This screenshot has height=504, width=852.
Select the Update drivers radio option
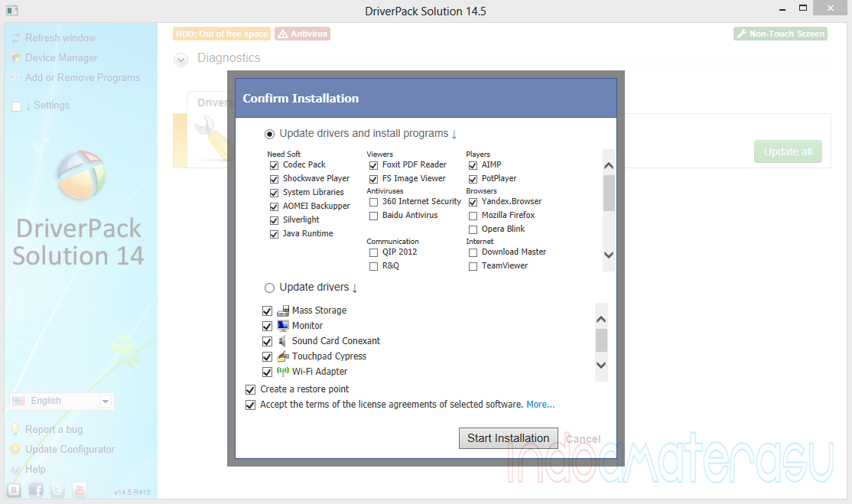pyautogui.click(x=269, y=288)
